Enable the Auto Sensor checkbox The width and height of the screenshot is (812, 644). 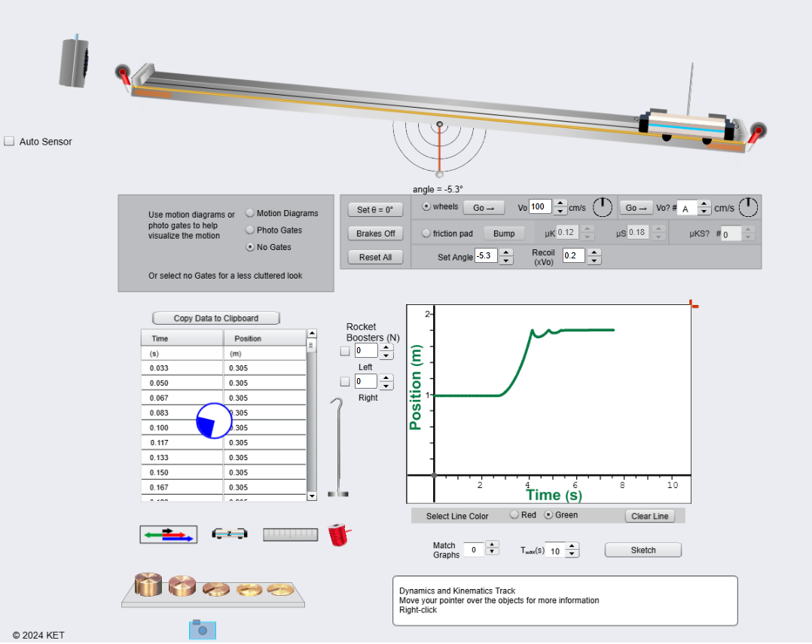point(10,141)
